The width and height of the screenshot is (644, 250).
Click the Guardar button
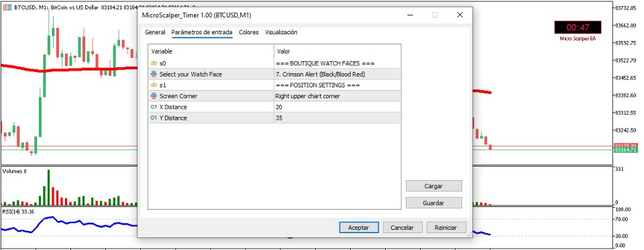point(434,203)
